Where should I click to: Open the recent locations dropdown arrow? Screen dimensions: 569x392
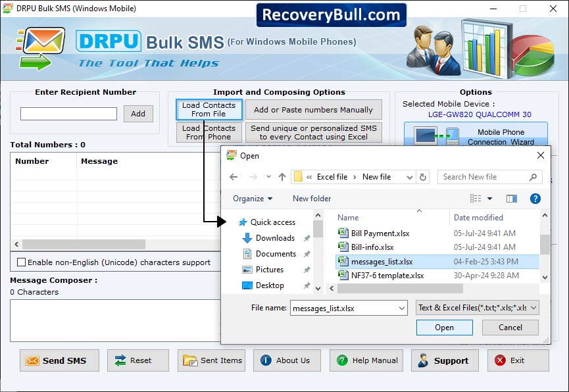pos(268,177)
